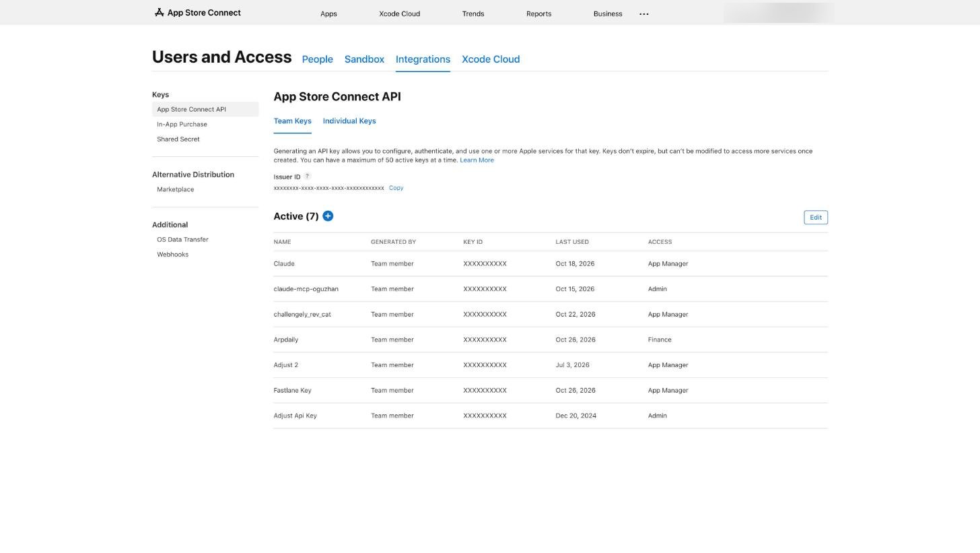Open the more options ellipsis menu
980x553 pixels.
tap(644, 13)
